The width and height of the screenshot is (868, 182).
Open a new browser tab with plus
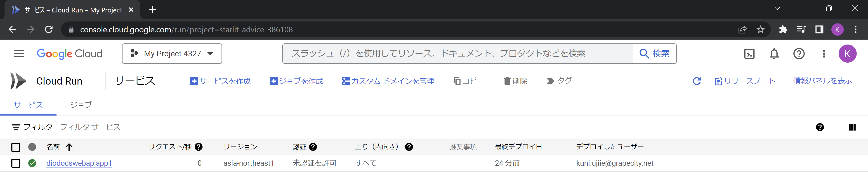click(x=153, y=10)
